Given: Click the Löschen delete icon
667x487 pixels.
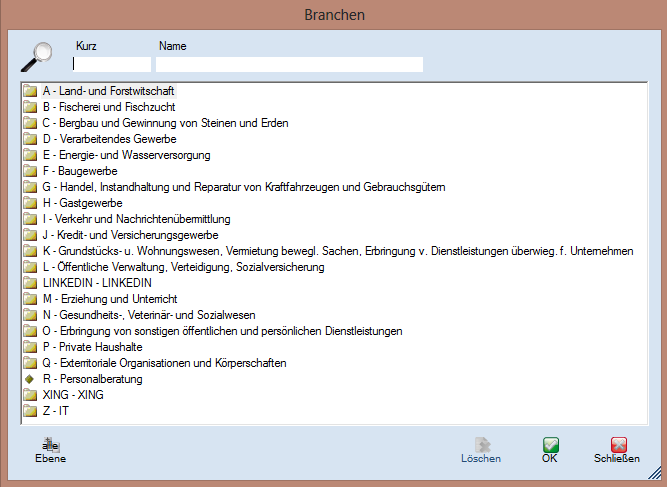Looking at the screenshot, I should click(481, 444).
